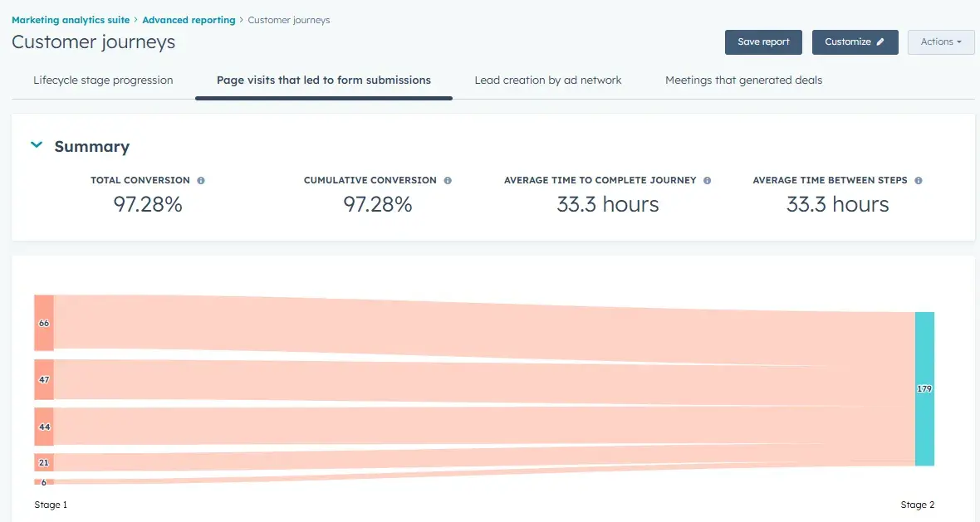Image resolution: width=980 pixels, height=522 pixels.
Task: Collapse the Summary section
Action: (37, 144)
